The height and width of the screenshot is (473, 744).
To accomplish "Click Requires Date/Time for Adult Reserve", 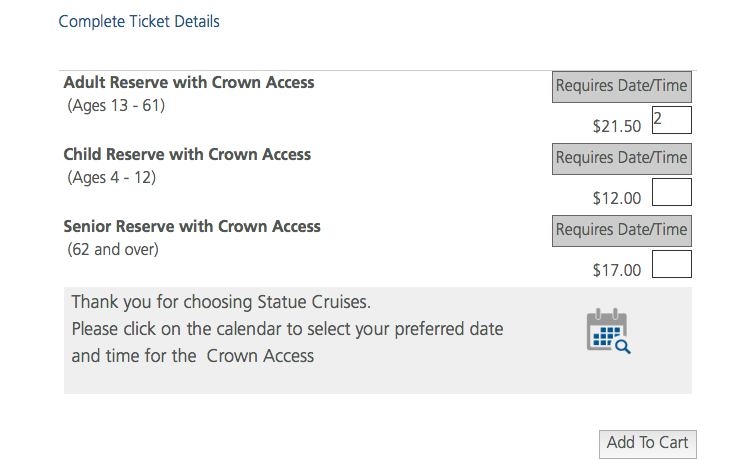I will (622, 87).
